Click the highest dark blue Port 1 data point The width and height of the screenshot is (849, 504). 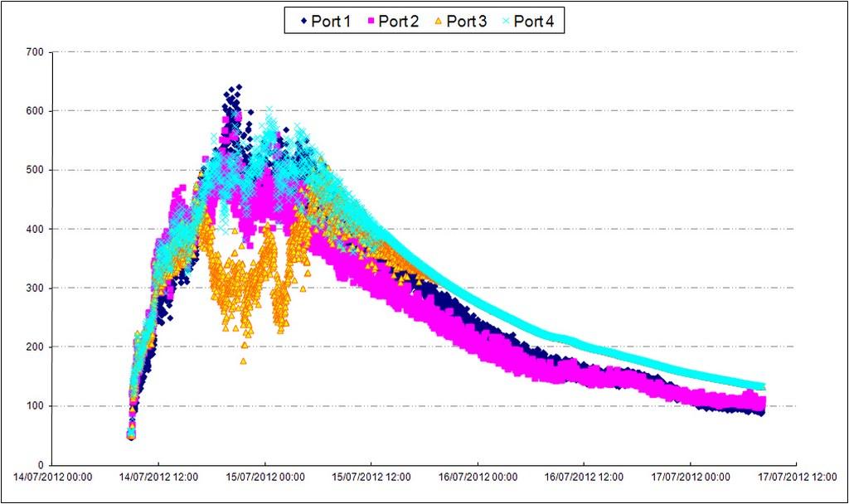(239, 86)
